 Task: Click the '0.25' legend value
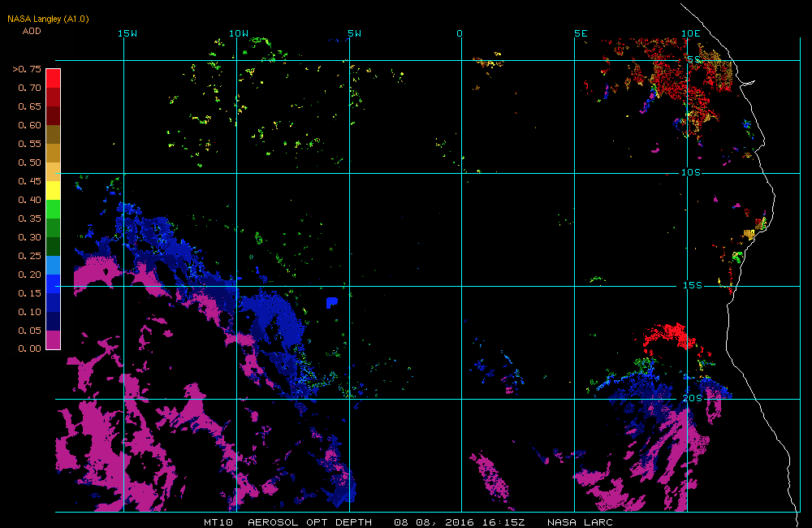pyautogui.click(x=29, y=256)
